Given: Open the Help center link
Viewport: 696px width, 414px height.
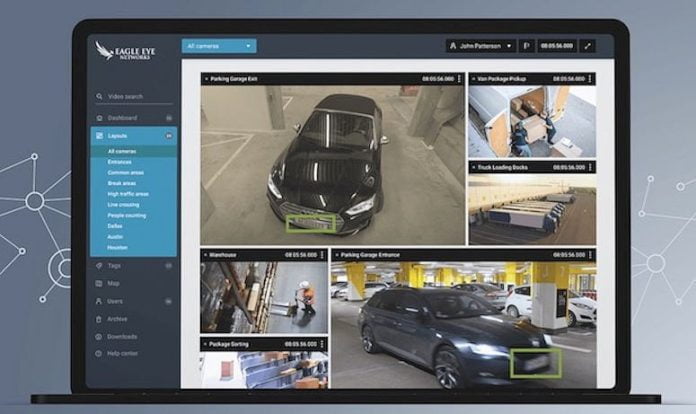Looking at the screenshot, I should click(x=122, y=353).
